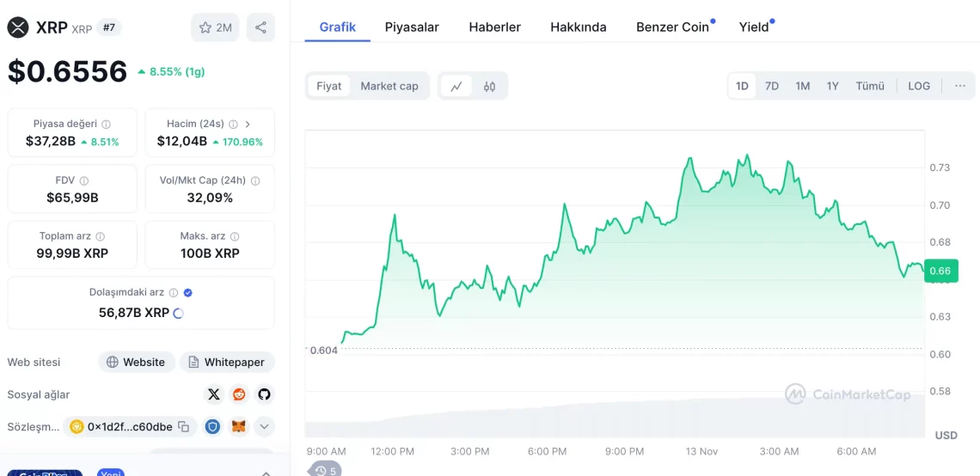Open XRP's X (Twitter) social link
Viewport: 980px width, 476px height.
(x=214, y=394)
